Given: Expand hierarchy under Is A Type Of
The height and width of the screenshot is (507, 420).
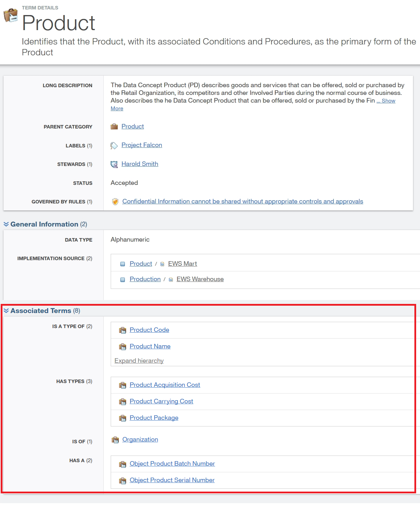Looking at the screenshot, I should (139, 361).
